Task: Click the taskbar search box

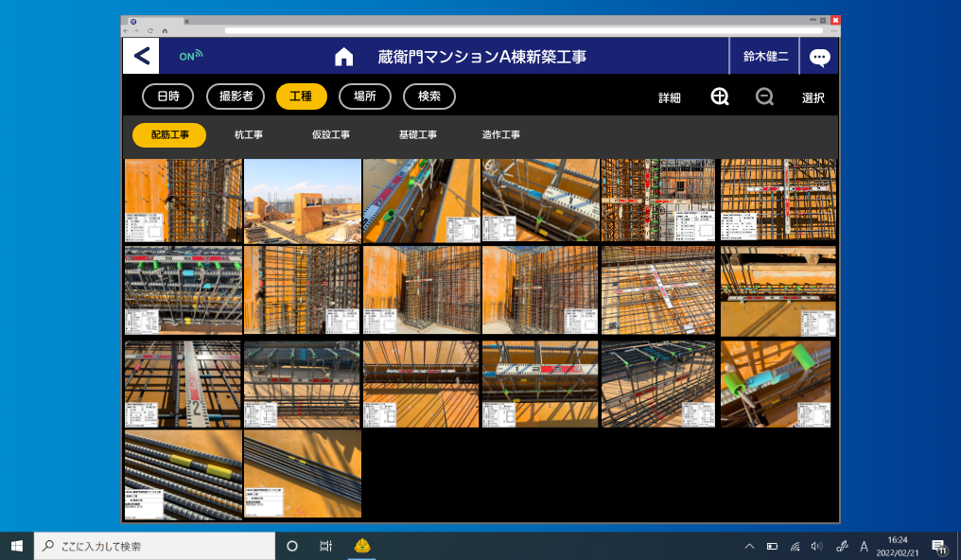Action: click(154, 546)
